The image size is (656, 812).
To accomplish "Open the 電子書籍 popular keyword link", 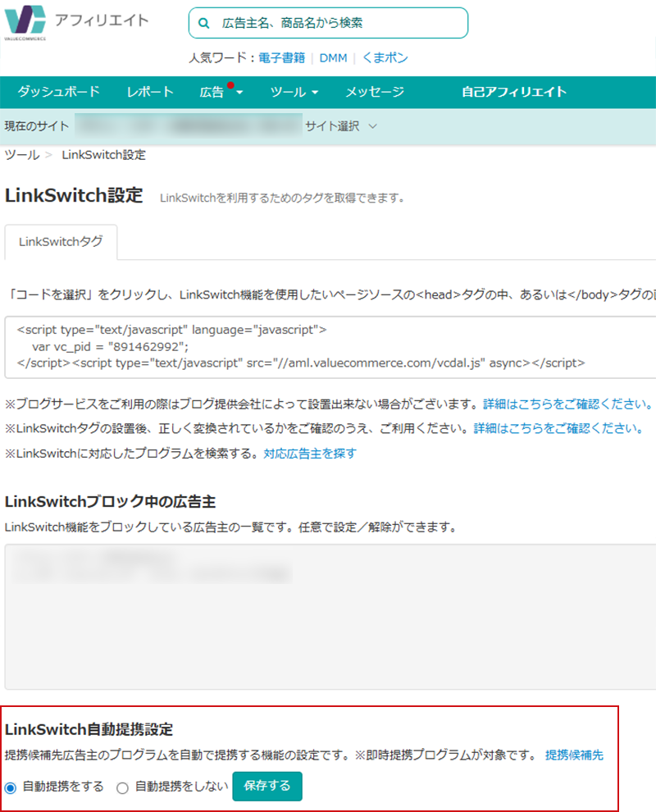I will tap(281, 58).
